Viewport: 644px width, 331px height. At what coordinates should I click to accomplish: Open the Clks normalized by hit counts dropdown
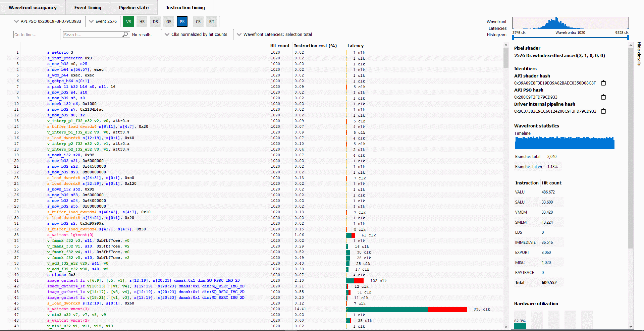[196, 35]
